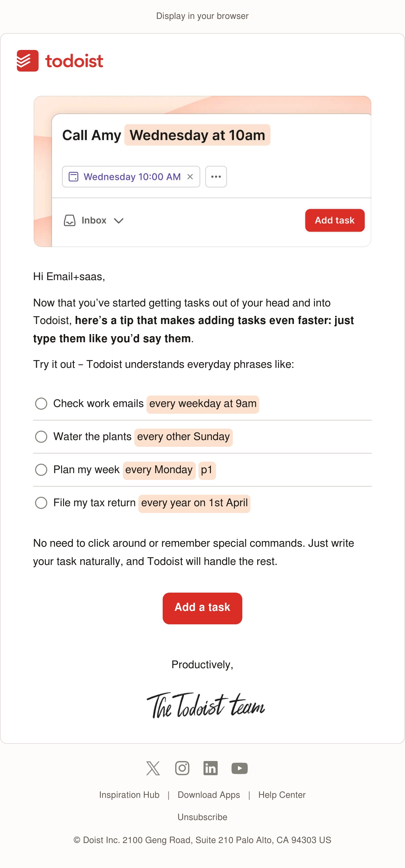Image resolution: width=405 pixels, height=868 pixels.
Task: Expand the Inbox project chevron
Action: tap(118, 221)
